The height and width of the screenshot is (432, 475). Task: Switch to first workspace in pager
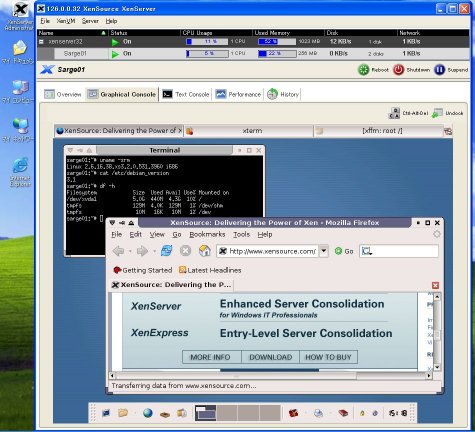coord(205,413)
